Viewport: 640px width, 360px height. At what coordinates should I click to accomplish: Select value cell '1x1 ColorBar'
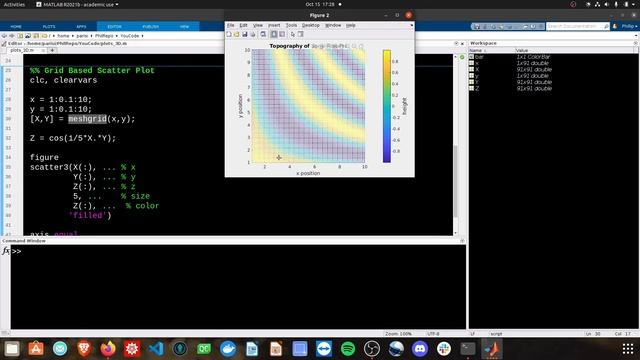pyautogui.click(x=533, y=57)
